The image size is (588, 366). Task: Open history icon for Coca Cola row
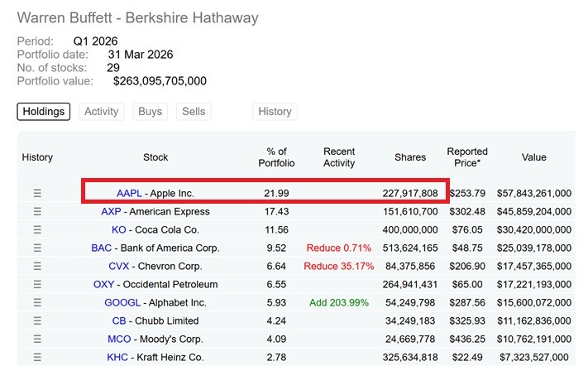pos(37,229)
